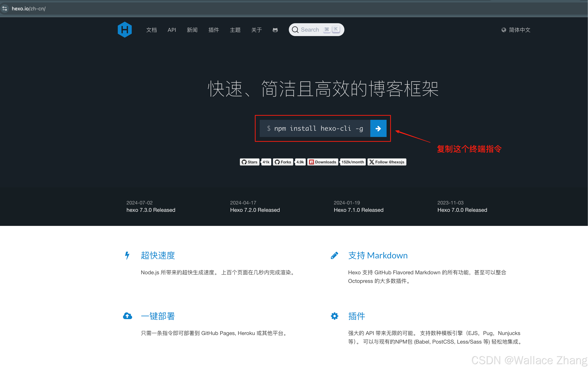The height and width of the screenshot is (370, 588).
Task: Click the Hexo hexagon logo
Action: [125, 30]
